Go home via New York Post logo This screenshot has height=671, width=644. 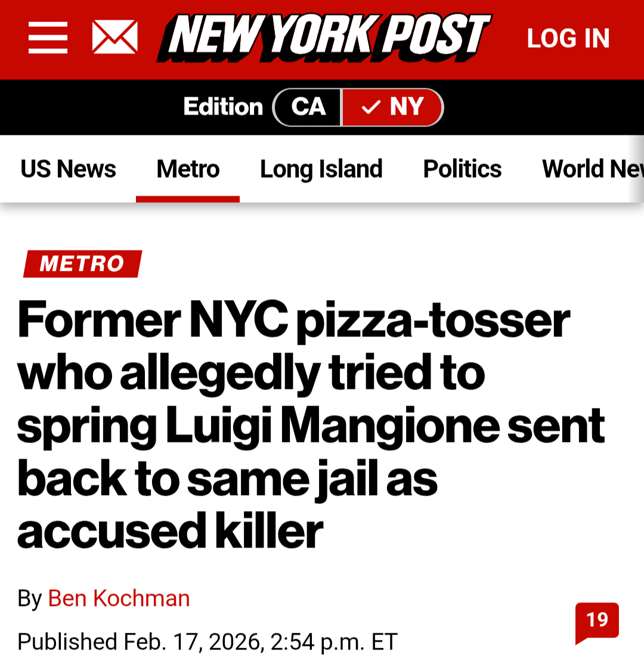pos(324,38)
